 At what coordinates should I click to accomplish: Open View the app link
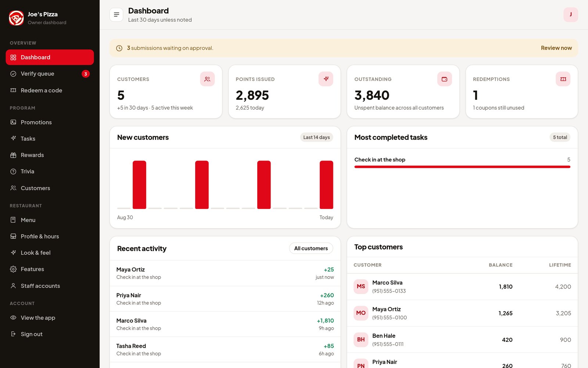50,318
